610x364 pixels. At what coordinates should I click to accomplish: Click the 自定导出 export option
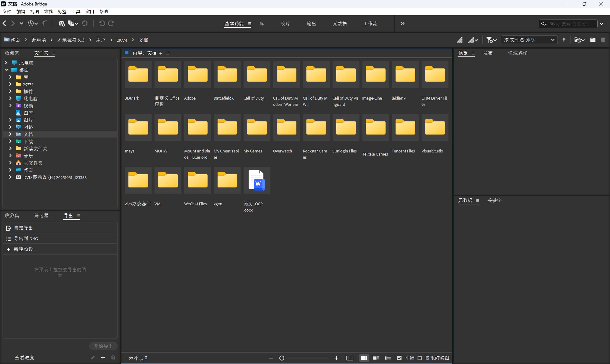[23, 228]
